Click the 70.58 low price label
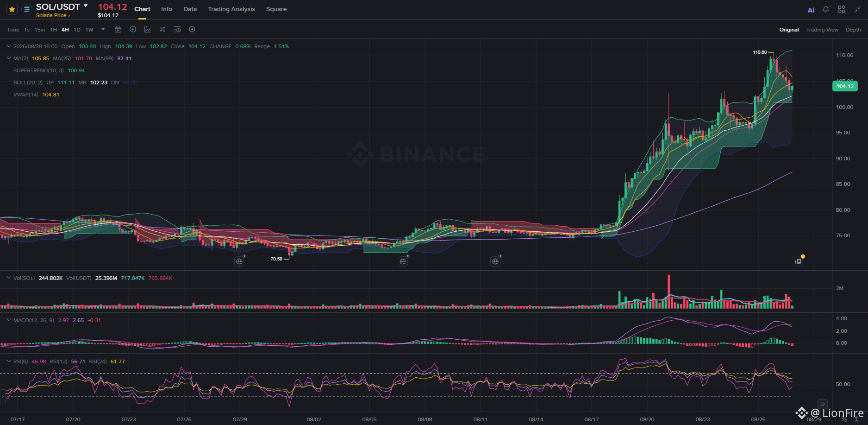 click(276, 259)
